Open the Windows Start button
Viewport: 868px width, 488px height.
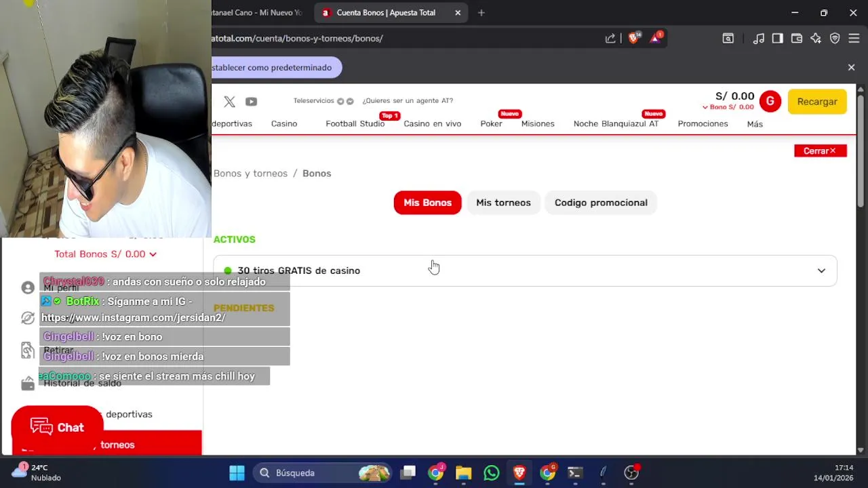(x=237, y=472)
